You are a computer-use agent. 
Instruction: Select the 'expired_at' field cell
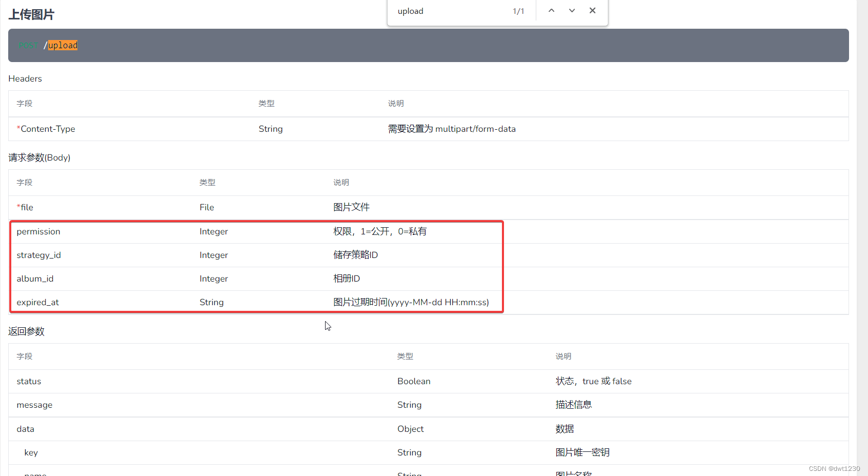point(38,302)
